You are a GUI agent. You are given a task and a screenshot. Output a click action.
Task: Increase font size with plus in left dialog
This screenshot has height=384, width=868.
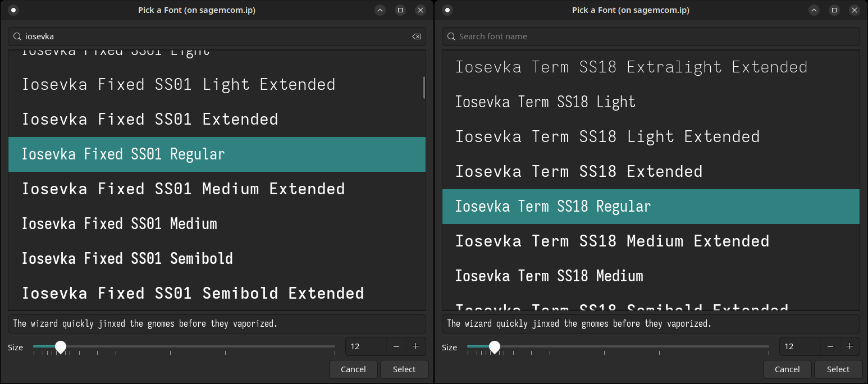(416, 347)
